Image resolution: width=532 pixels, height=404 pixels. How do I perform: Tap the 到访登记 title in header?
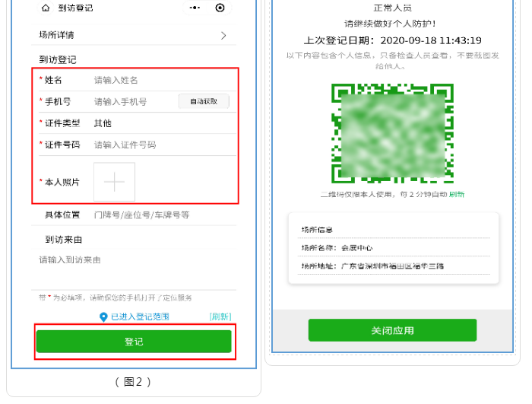75,8
